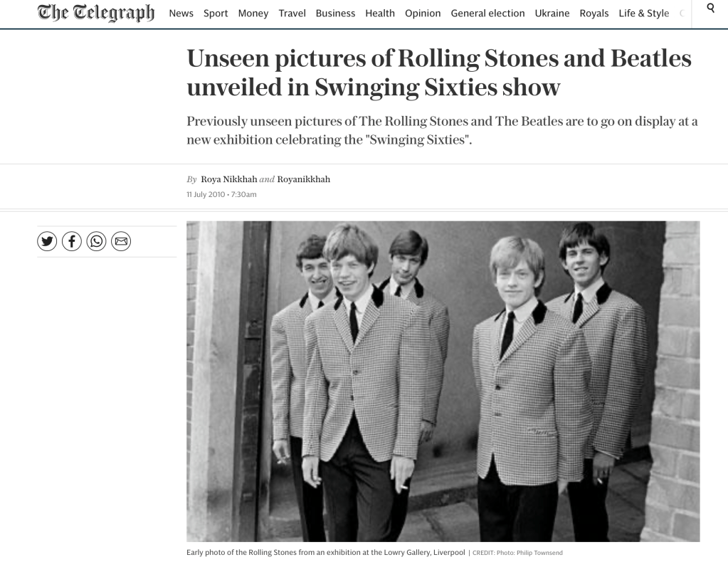Share the article by email
Screen dimensions: 728x562
pyautogui.click(x=121, y=241)
